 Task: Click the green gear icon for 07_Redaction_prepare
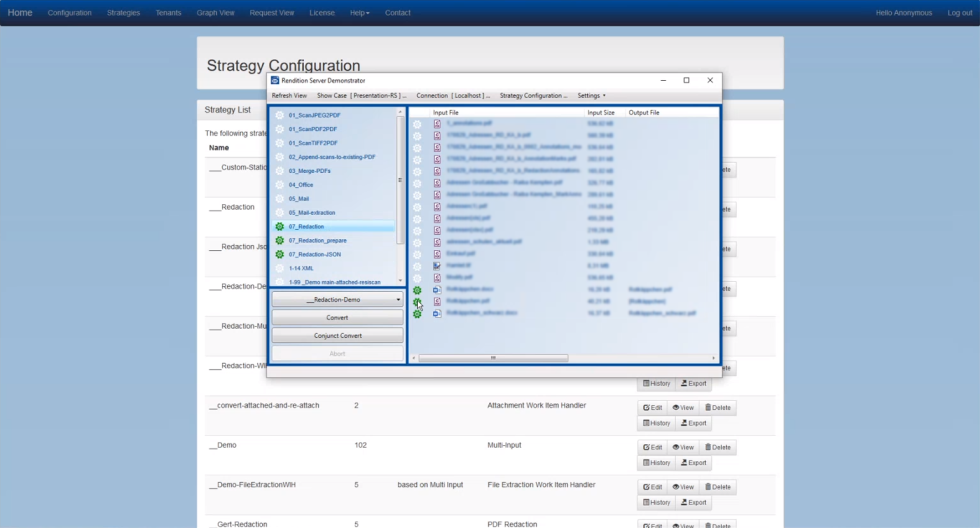tap(279, 241)
